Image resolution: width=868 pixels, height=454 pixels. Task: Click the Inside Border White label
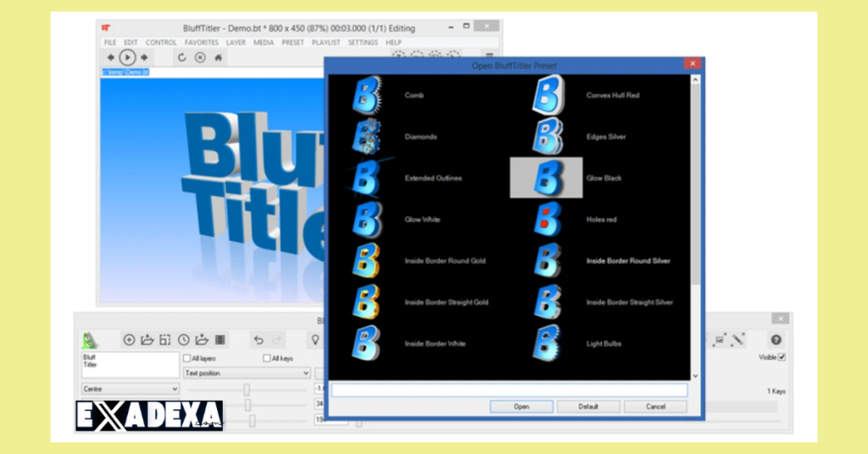435,344
